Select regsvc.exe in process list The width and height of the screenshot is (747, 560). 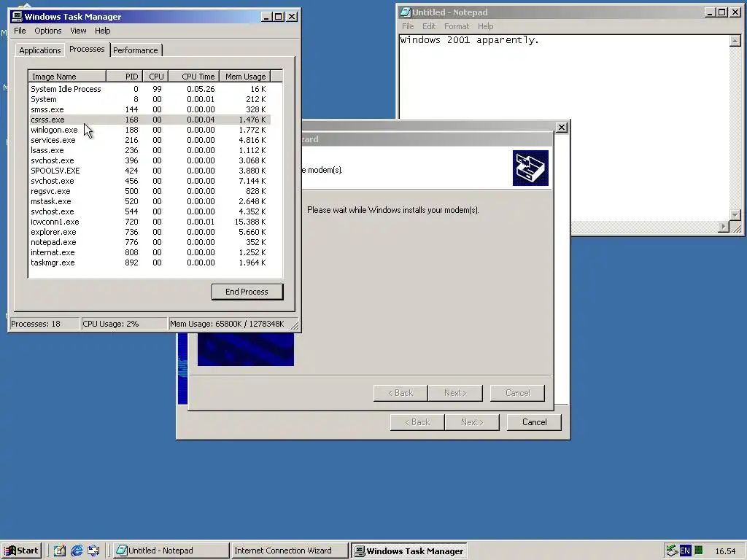(150, 191)
